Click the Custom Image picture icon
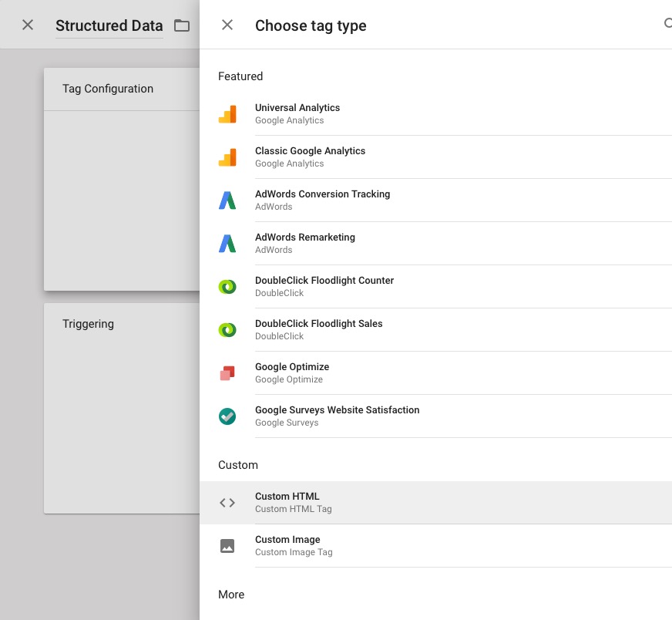672x620 pixels. pos(227,546)
